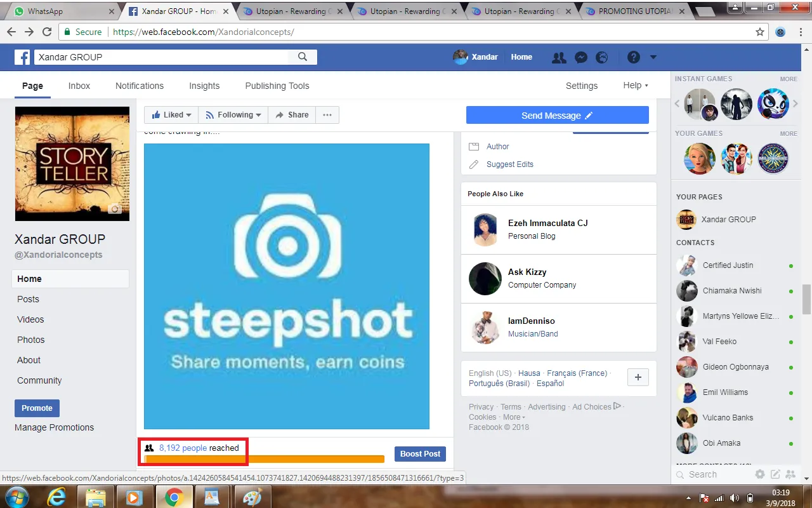The width and height of the screenshot is (812, 508).
Task: Click the Facebook logo icon
Action: click(x=22, y=57)
